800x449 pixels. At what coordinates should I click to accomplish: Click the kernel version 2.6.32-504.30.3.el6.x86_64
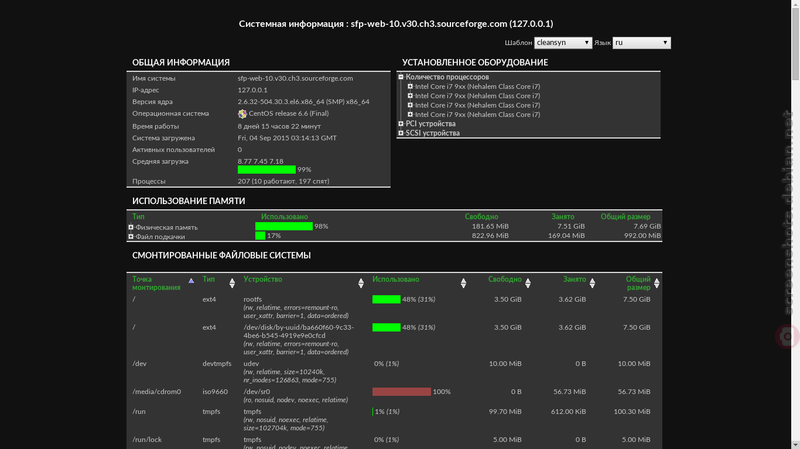(x=304, y=102)
